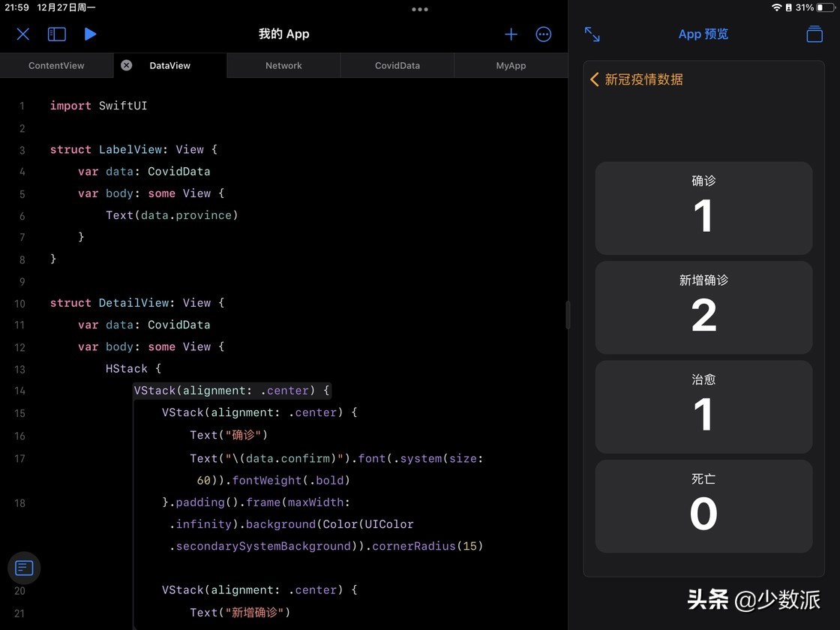Tap the Wi-Fi status icon
Viewport: 840px width, 630px height.
tap(776, 7)
